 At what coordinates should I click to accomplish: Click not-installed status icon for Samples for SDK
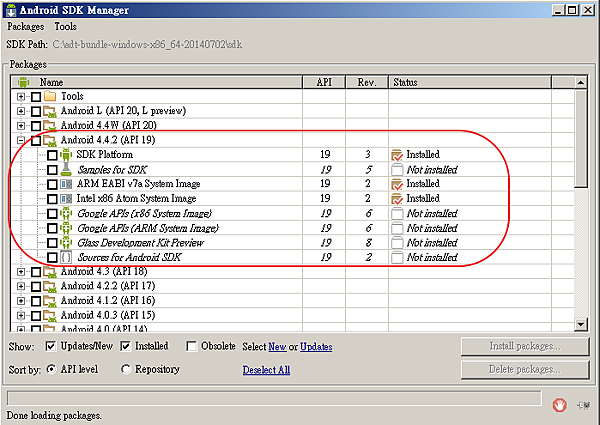pyautogui.click(x=397, y=169)
